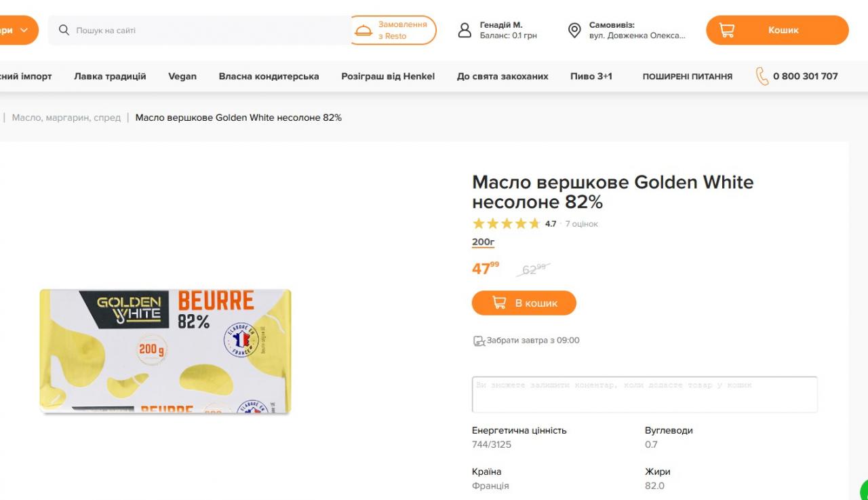Go to Власна кондитерська section
Screen dimensions: 868x500
click(269, 76)
